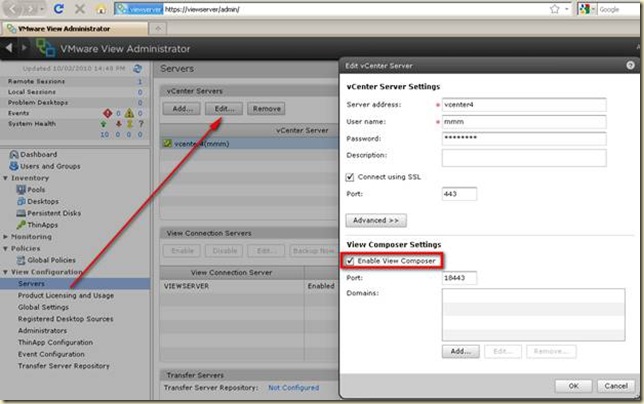The height and width of the screenshot is (404, 644).
Task: Click the VMware View Administrator logo
Action: click(45, 48)
